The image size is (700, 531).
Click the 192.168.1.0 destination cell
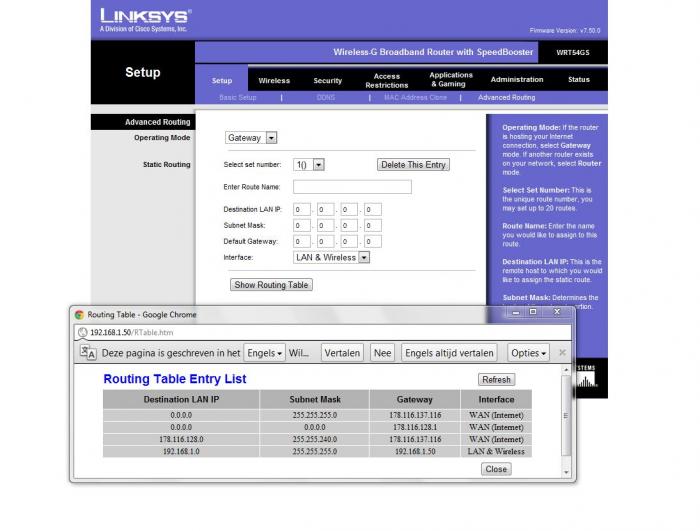pos(181,452)
